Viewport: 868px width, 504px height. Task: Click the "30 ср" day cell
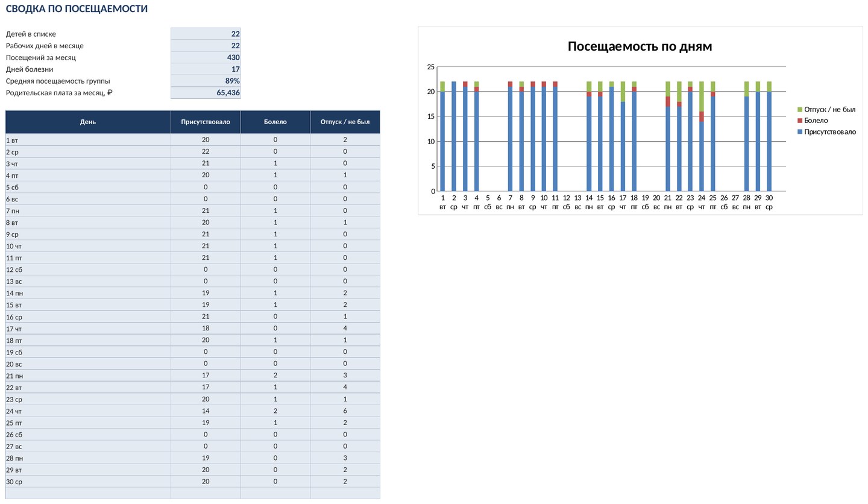pyautogui.click(x=88, y=482)
